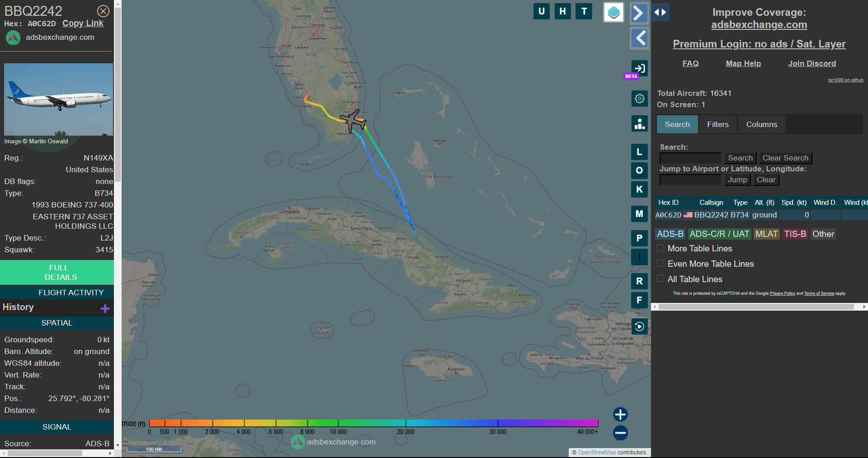868x458 pixels.
Task: Close the BBQ2242 aircraft info panel
Action: click(104, 11)
